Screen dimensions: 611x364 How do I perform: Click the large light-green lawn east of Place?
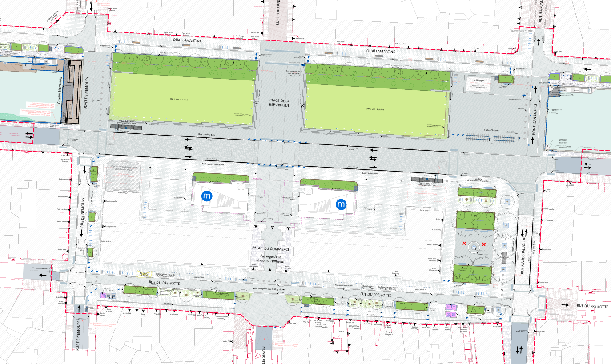376,108
